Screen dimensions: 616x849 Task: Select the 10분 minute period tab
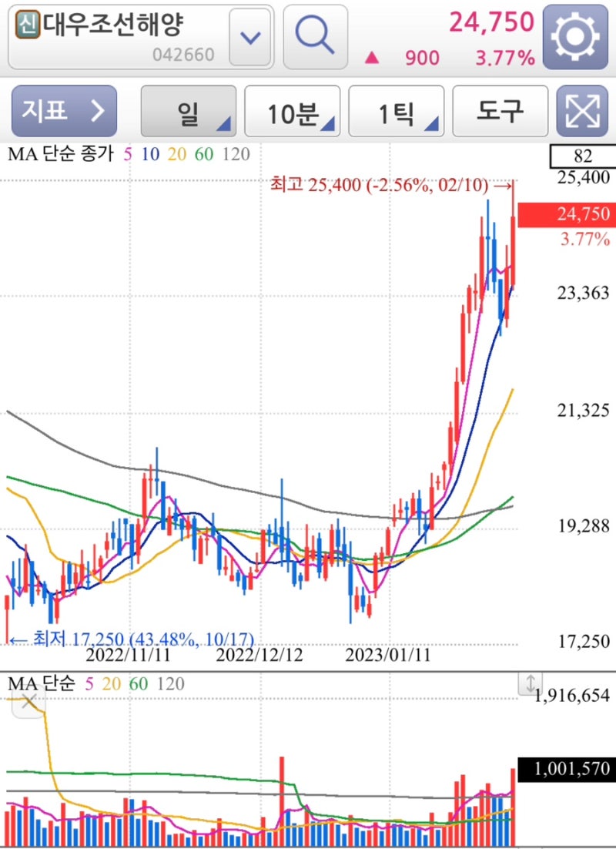[293, 110]
